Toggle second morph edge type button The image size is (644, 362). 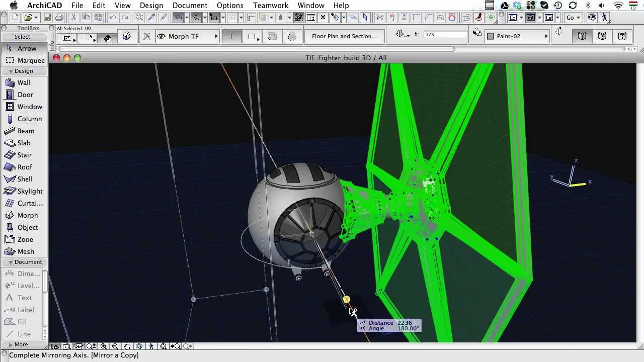(602, 36)
